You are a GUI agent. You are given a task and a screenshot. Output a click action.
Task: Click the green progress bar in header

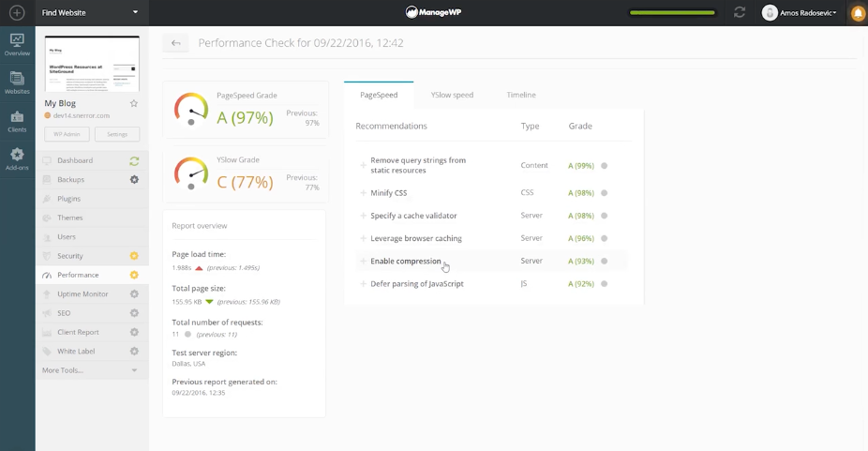[672, 13]
